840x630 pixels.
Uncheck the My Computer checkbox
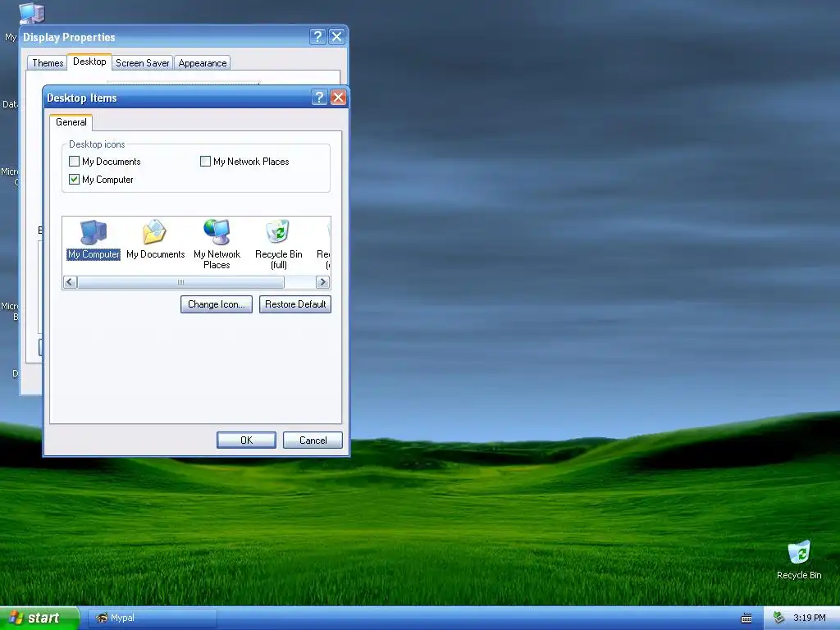coord(75,180)
